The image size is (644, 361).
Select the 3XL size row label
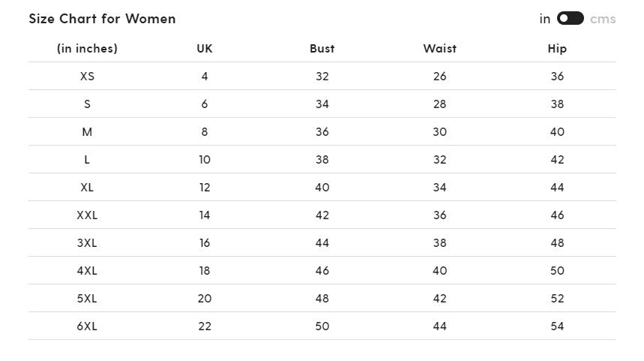[x=87, y=243]
